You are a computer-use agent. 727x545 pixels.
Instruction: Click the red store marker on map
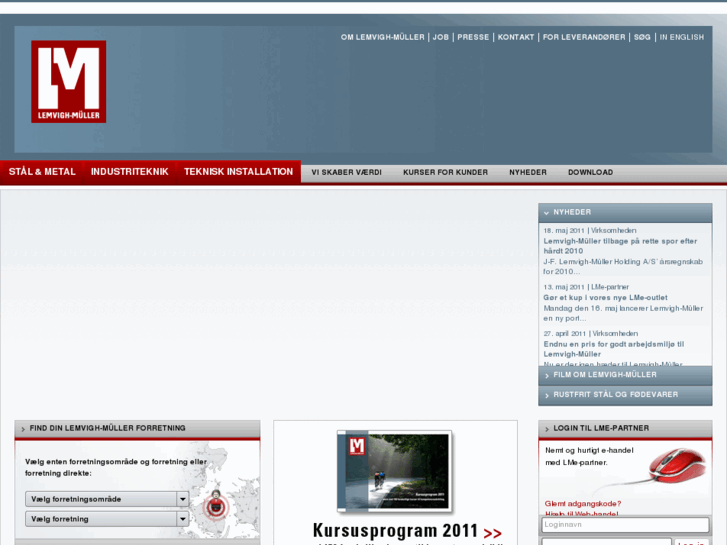pyautogui.click(x=215, y=505)
